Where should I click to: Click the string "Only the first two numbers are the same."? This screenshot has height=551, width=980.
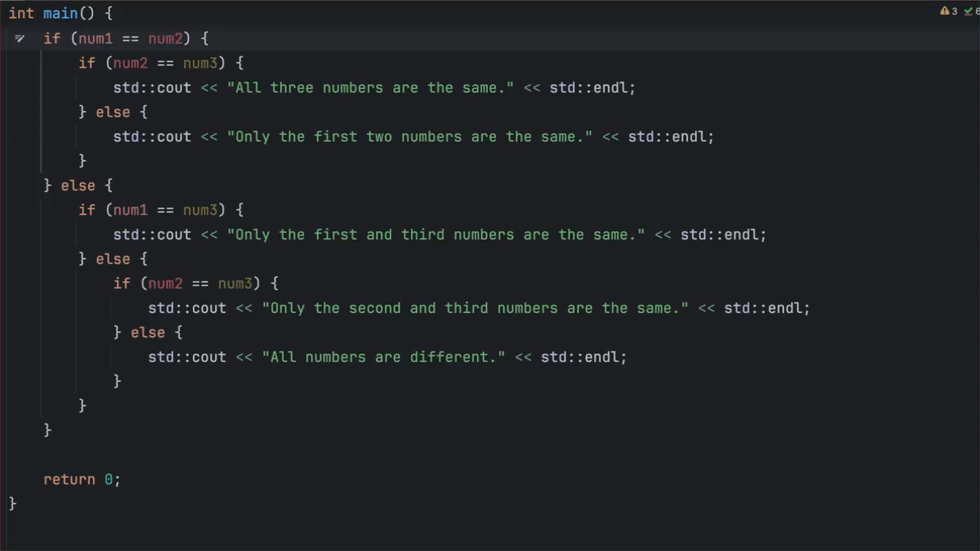point(410,136)
